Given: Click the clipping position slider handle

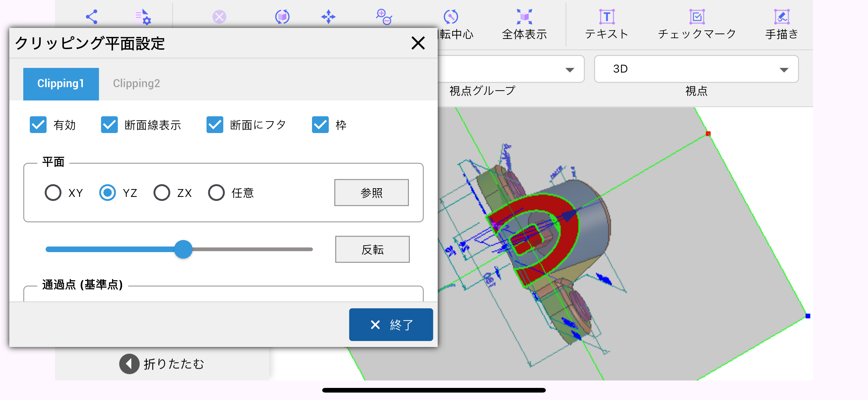Looking at the screenshot, I should click(x=183, y=250).
